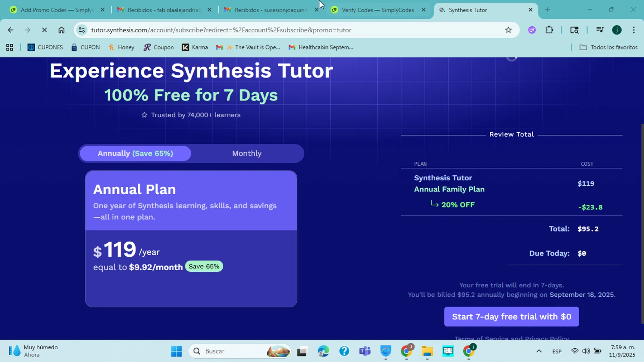Open media controls icon
Image resolution: width=644 pixels, height=362 pixels.
point(600,30)
